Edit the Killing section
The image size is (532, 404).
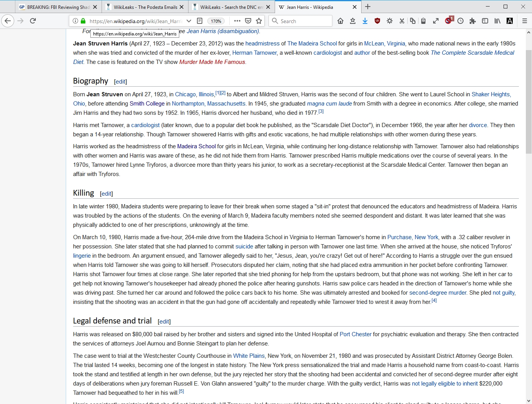pos(106,194)
